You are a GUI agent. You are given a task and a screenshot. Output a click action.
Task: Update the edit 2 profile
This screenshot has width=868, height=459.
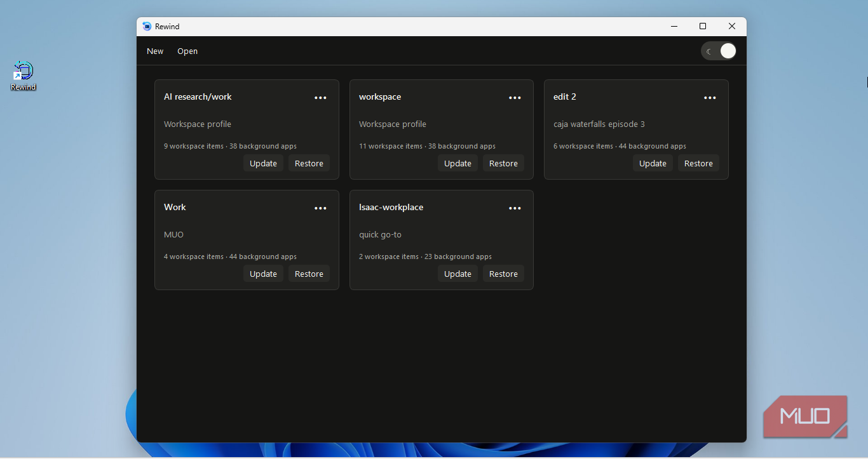click(x=653, y=163)
